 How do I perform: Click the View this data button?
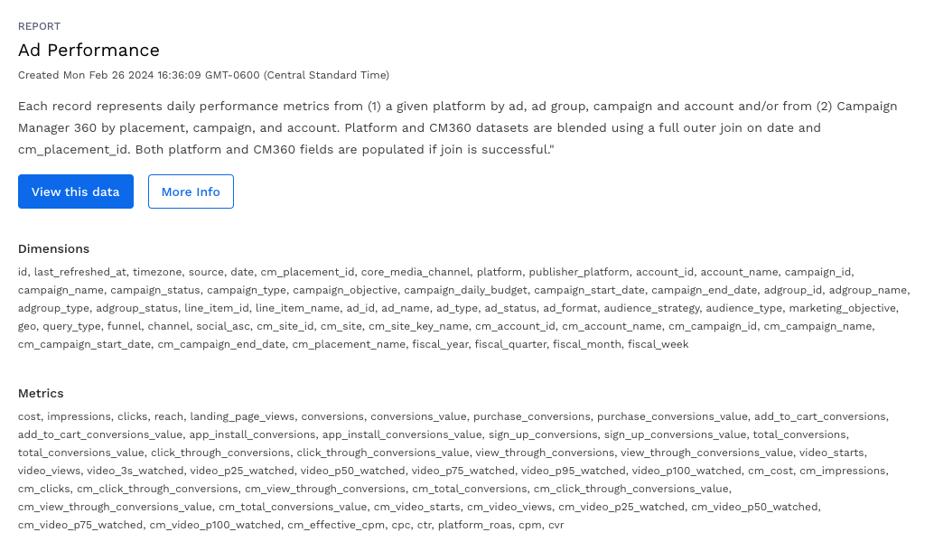click(75, 191)
